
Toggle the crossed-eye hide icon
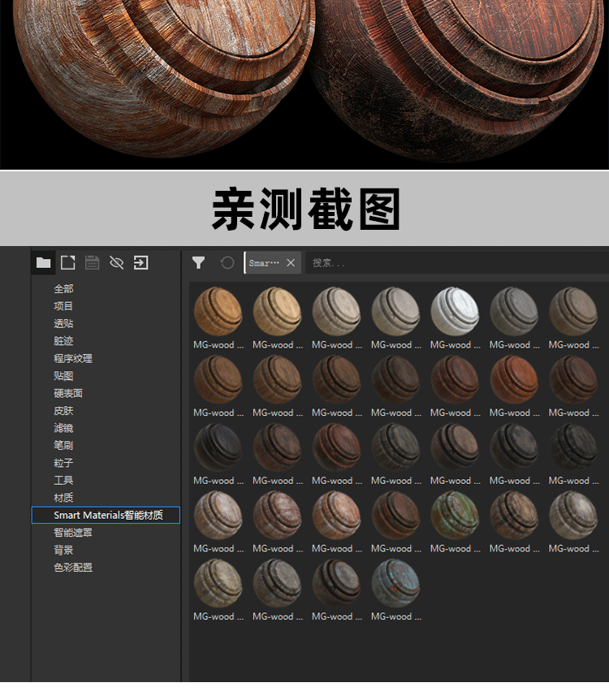116,262
